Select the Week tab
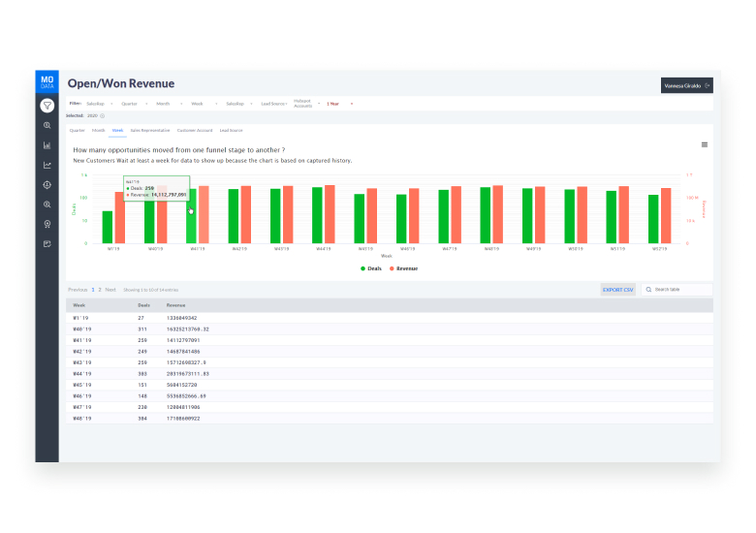 [117, 131]
